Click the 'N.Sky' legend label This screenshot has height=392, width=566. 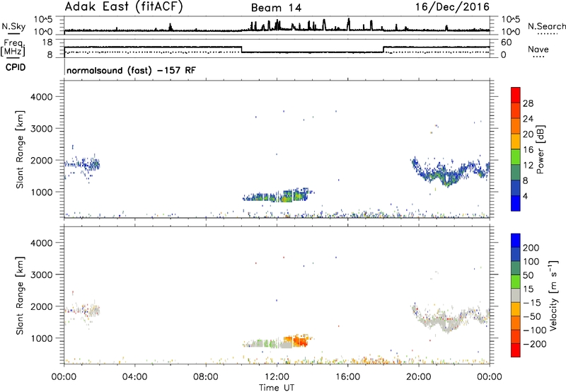point(13,26)
